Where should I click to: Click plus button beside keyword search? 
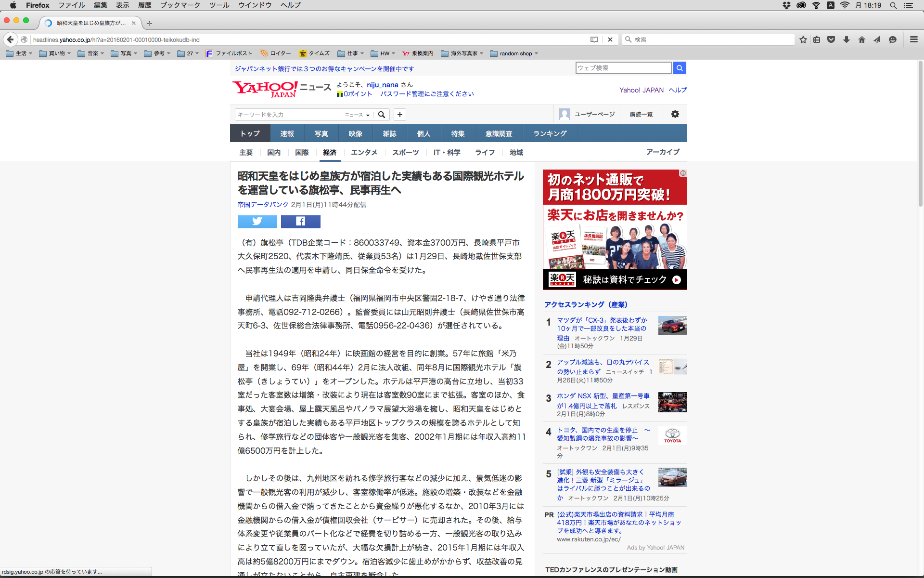(399, 115)
